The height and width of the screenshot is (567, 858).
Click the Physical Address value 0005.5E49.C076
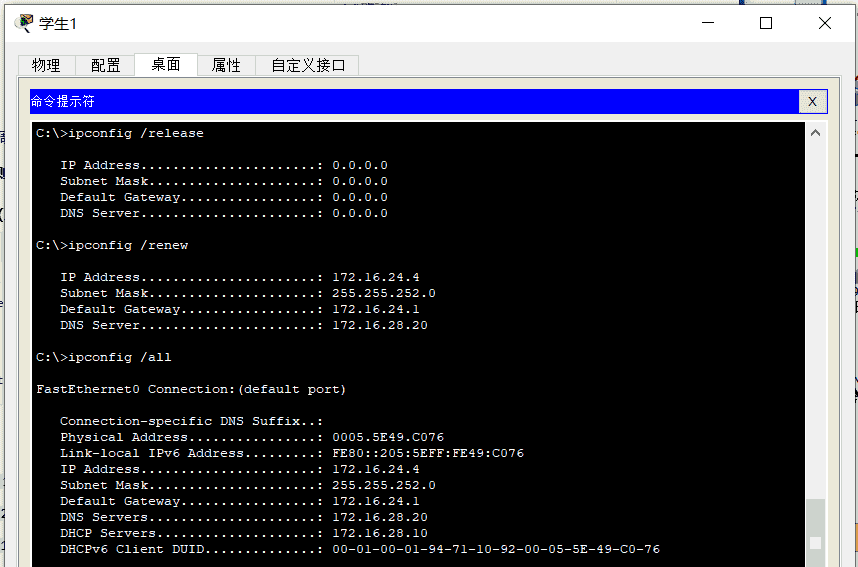tap(388, 437)
